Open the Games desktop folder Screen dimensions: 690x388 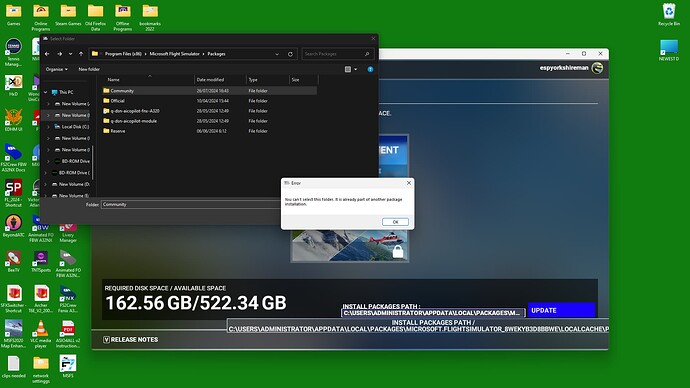(x=14, y=15)
